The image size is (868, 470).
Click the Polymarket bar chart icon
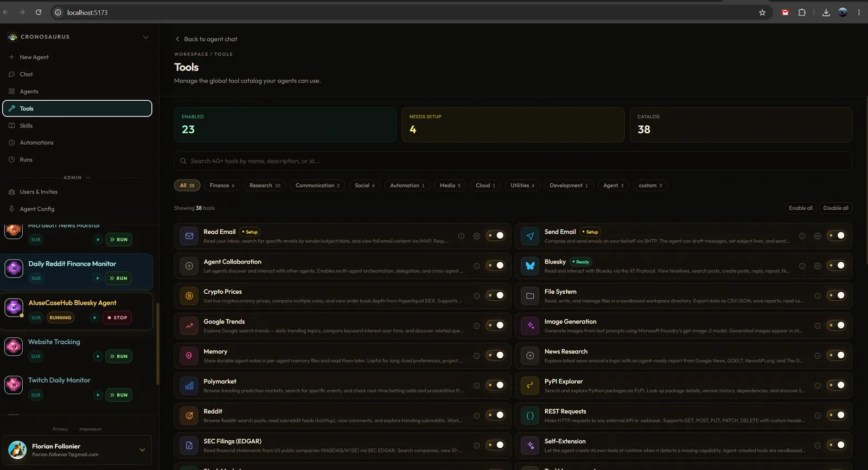tap(189, 385)
